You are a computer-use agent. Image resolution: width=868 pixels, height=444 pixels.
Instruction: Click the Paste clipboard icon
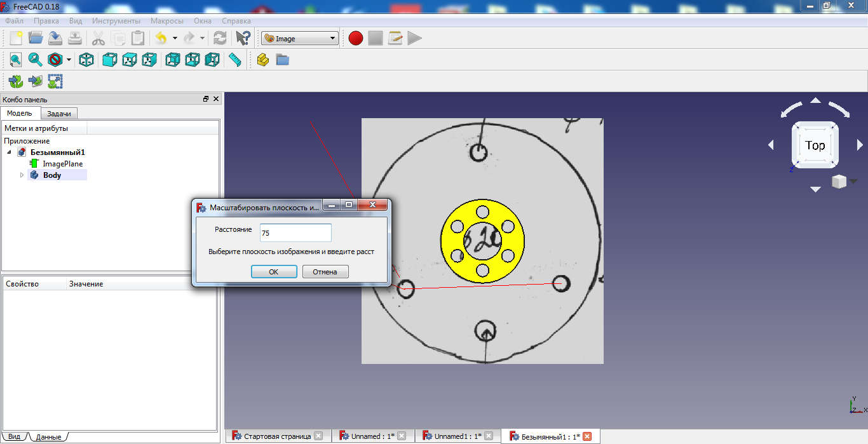(x=137, y=38)
